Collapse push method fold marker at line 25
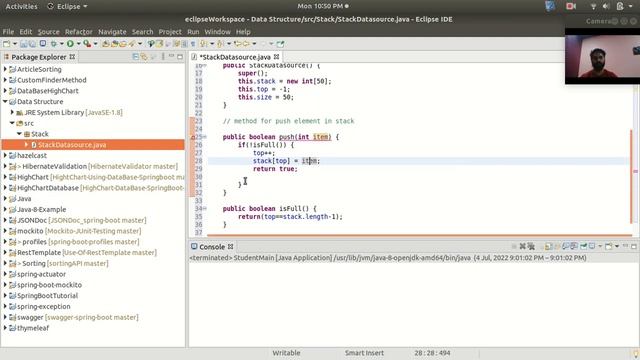The width and height of the screenshot is (640, 360). point(205,137)
